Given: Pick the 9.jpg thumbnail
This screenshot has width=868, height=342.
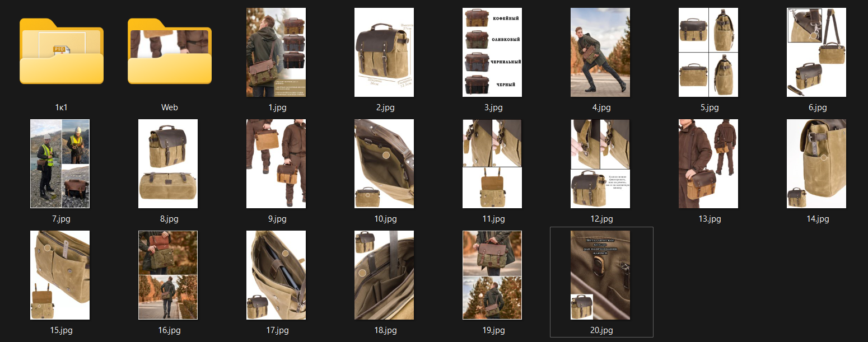Looking at the screenshot, I should (x=276, y=163).
